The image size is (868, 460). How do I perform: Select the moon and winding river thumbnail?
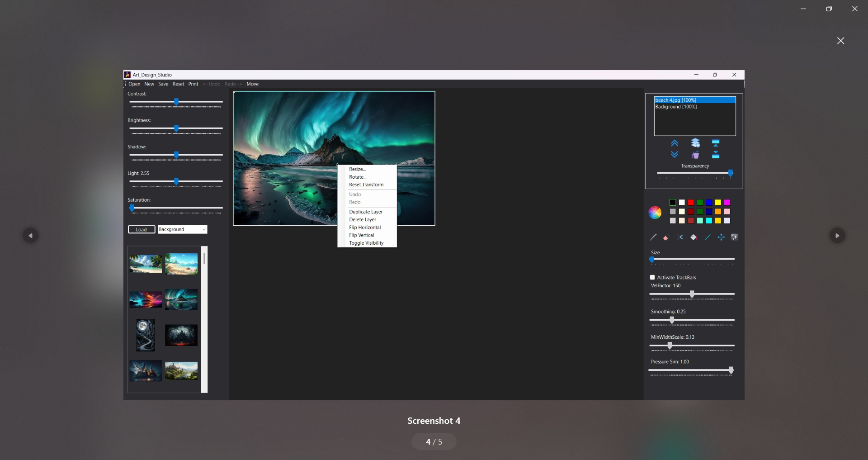tap(146, 335)
